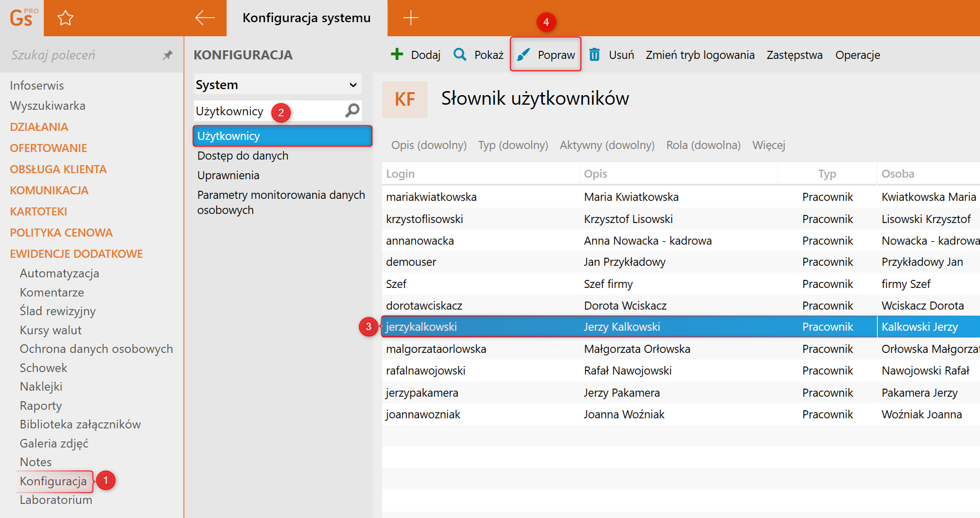Click the magnifier Pokaż icon
Image resolution: width=980 pixels, height=518 pixels.
point(460,54)
